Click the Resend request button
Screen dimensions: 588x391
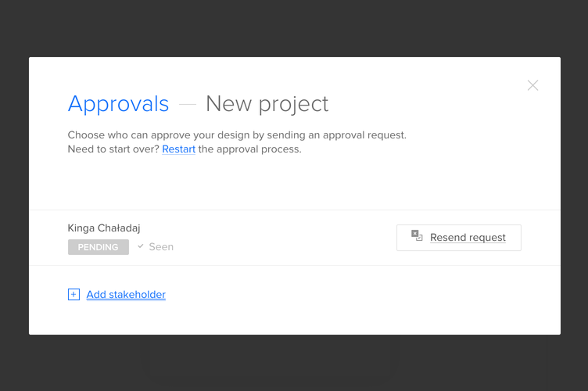click(459, 238)
